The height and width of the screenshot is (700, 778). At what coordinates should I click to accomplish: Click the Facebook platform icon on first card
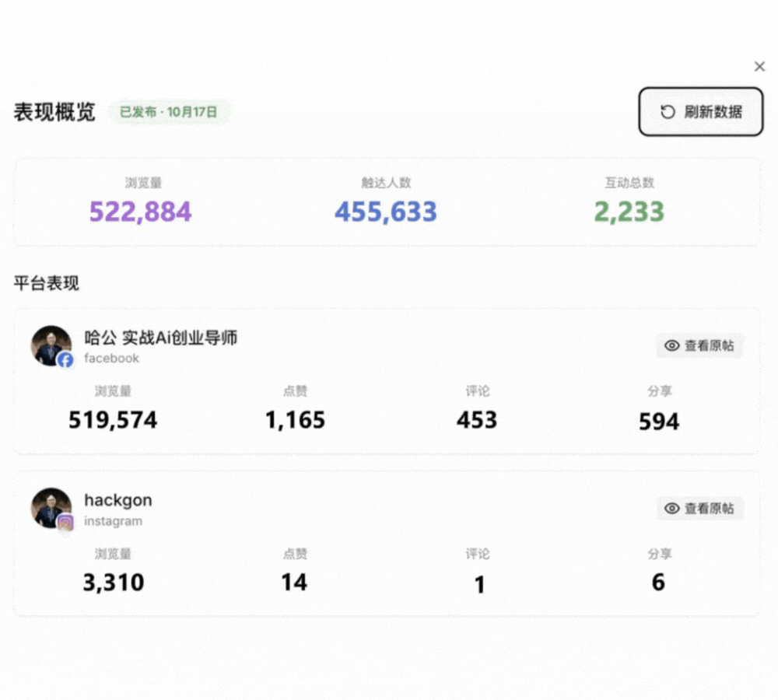coord(65,360)
